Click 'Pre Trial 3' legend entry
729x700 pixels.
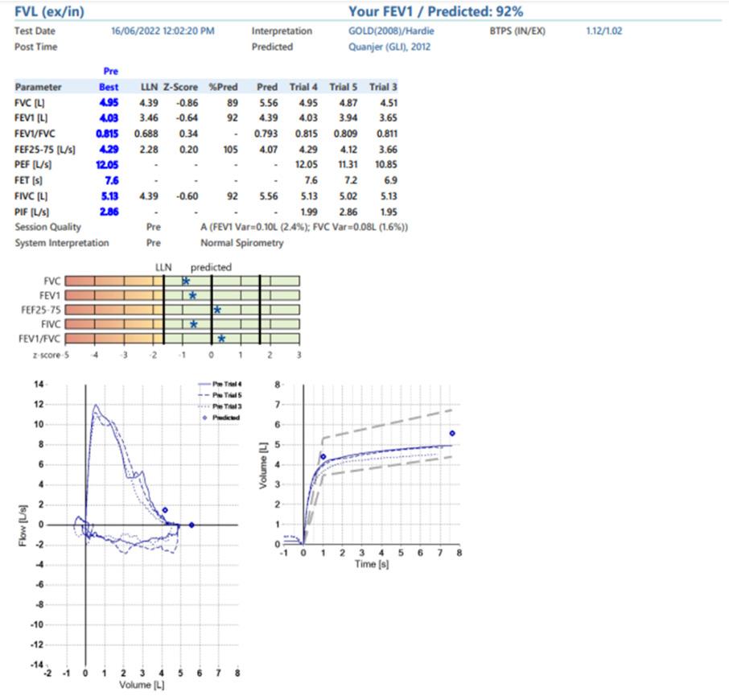click(x=220, y=406)
